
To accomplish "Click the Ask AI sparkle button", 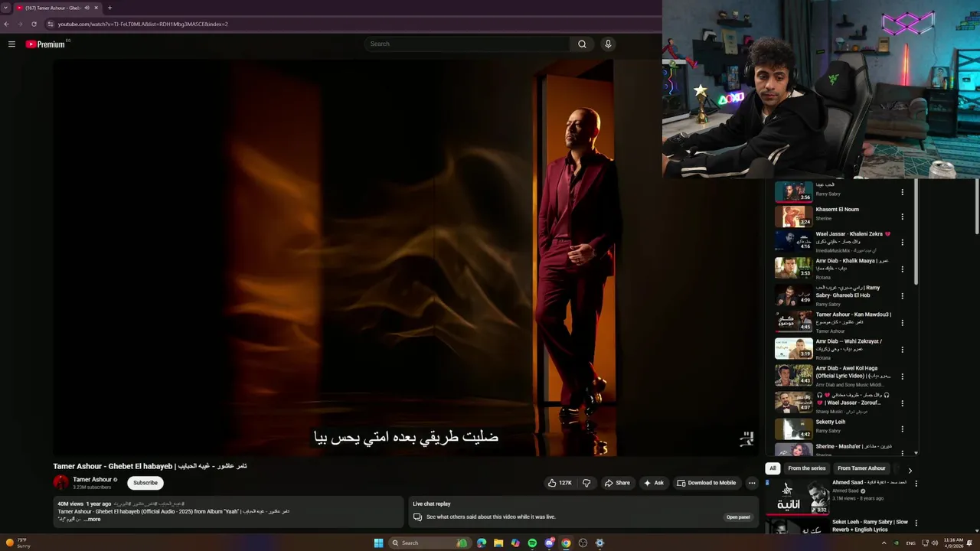I will tap(654, 483).
